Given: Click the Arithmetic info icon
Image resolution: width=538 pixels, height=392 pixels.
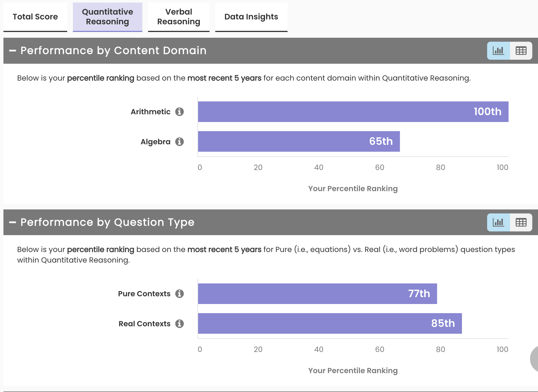Looking at the screenshot, I should tap(180, 112).
